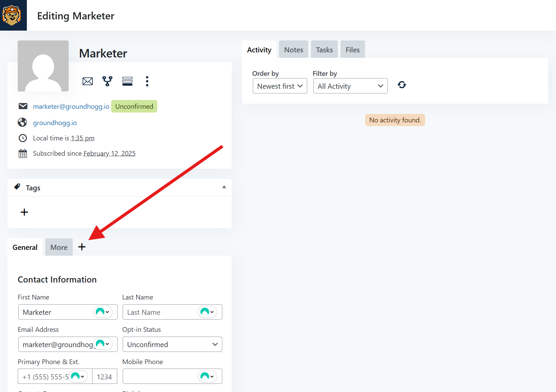Viewport: 556px width, 392px height.
Task: Click the plus to add a tag
Action: pos(24,212)
